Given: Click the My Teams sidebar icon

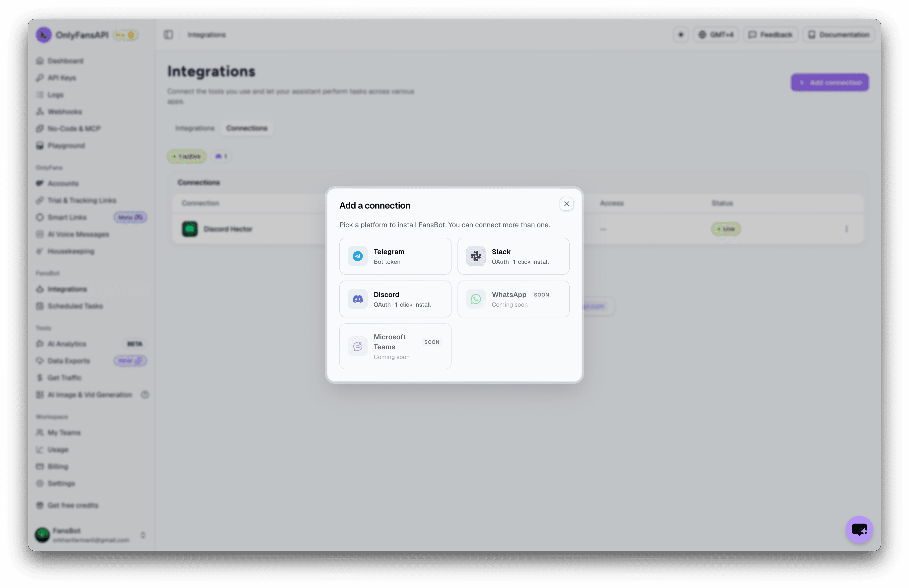Looking at the screenshot, I should tap(40, 433).
